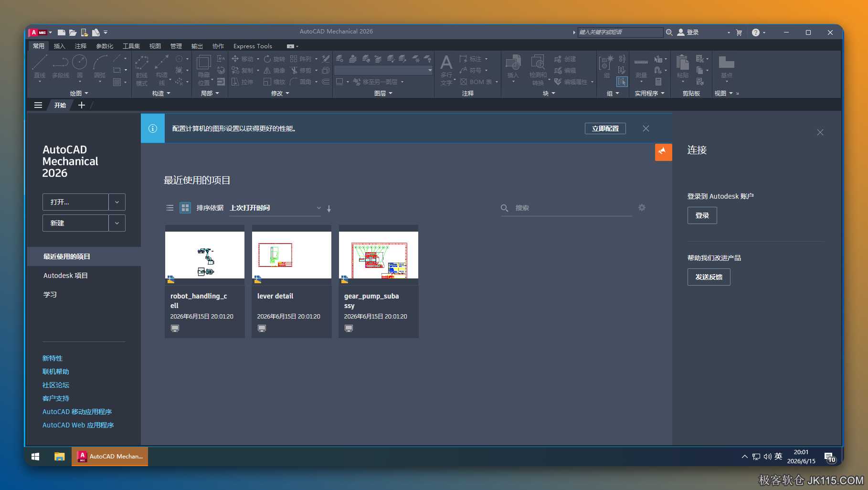Click the settings gear beside the search field
This screenshot has height=490, width=868.
642,207
